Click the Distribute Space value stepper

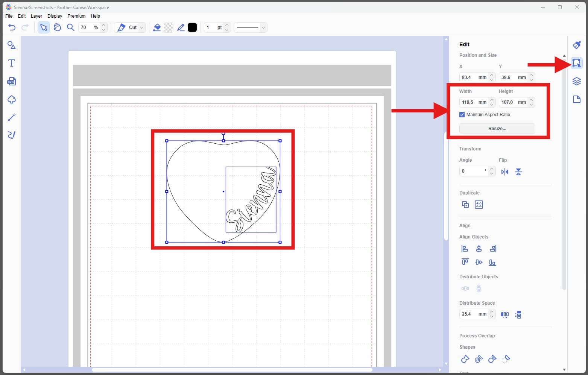(x=492, y=314)
